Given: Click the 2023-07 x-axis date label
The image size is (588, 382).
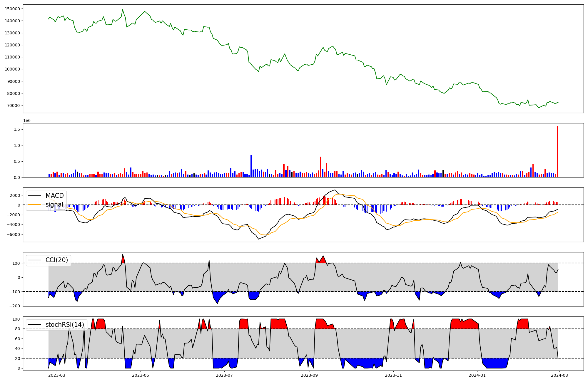Looking at the screenshot, I should pyautogui.click(x=225, y=375).
